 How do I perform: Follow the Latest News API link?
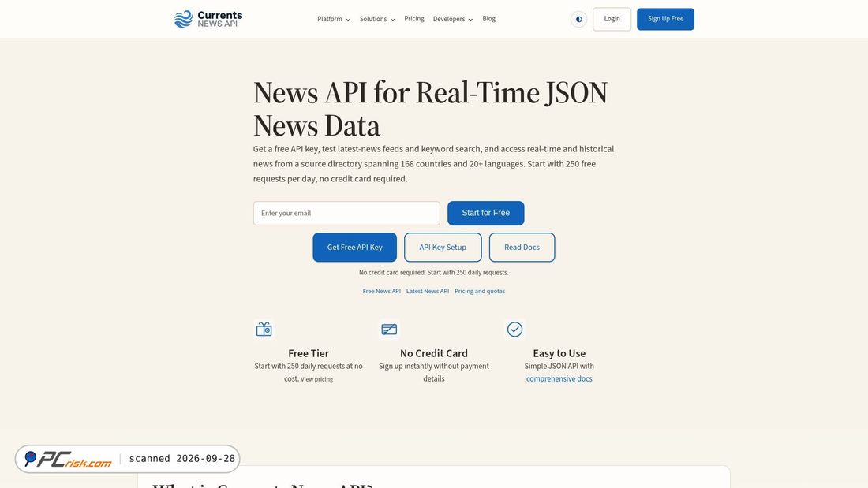428,291
